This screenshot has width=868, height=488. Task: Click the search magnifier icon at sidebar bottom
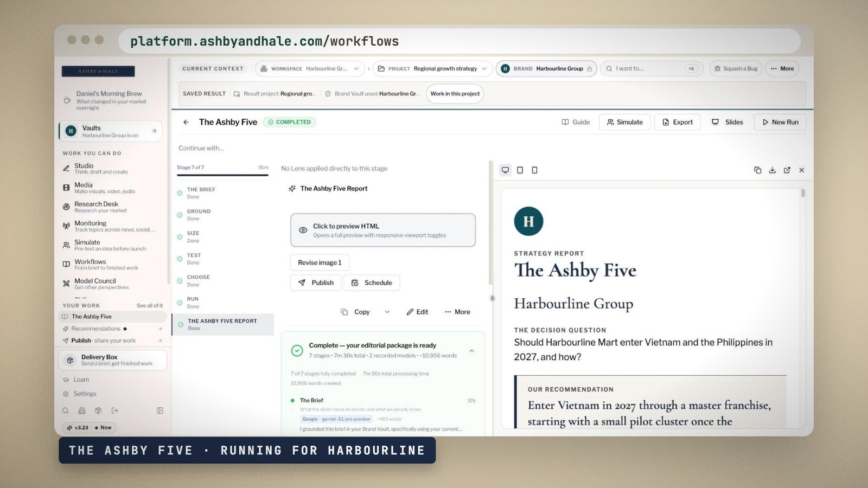coord(66,411)
